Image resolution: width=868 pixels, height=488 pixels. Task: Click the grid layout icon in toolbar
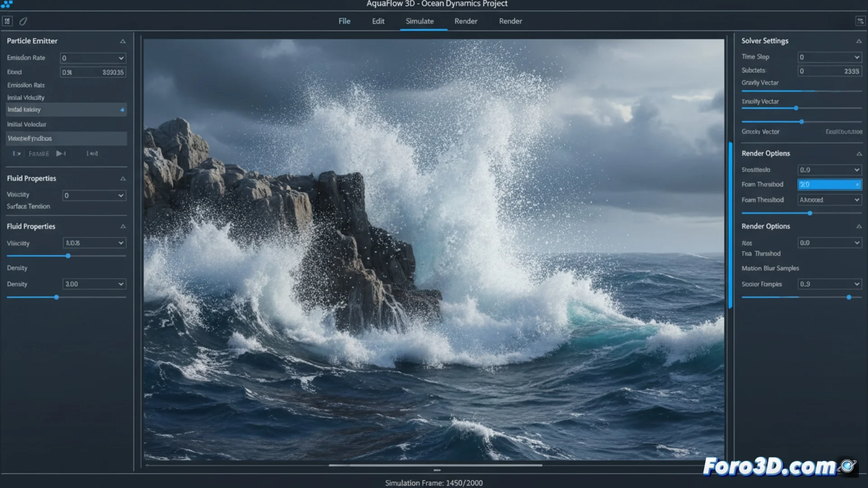(x=7, y=21)
